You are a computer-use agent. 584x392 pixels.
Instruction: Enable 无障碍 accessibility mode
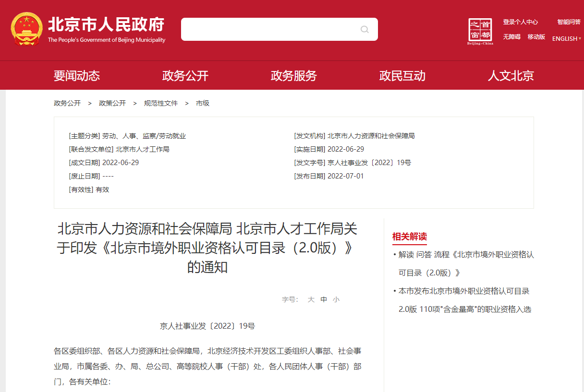pos(511,37)
